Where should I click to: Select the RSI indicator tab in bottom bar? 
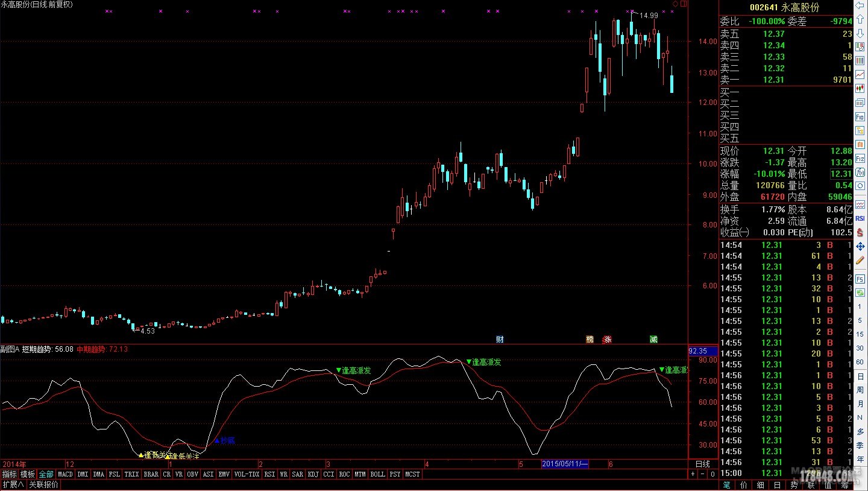[x=269, y=474]
